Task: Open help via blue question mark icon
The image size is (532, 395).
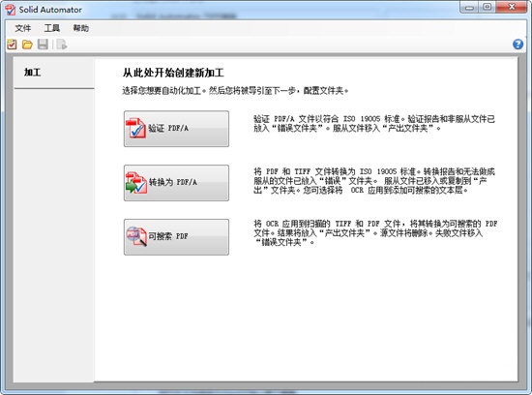Action: 517,45
